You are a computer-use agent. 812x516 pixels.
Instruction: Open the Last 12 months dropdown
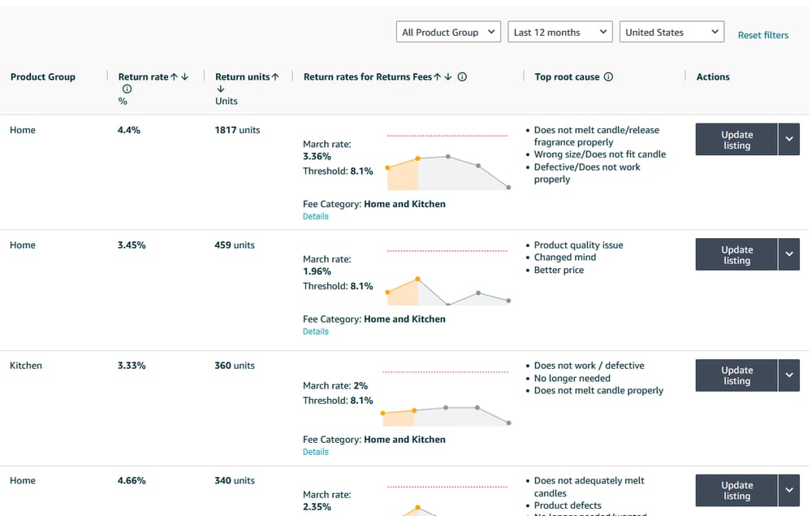tap(560, 33)
